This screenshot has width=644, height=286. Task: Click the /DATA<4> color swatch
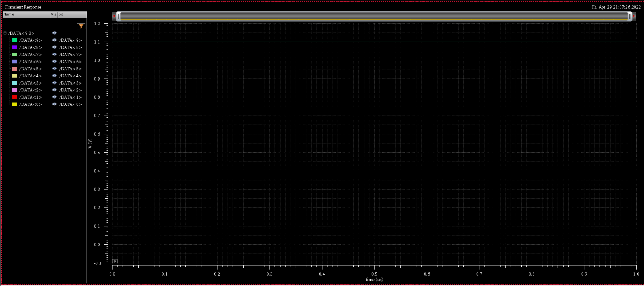pos(15,76)
